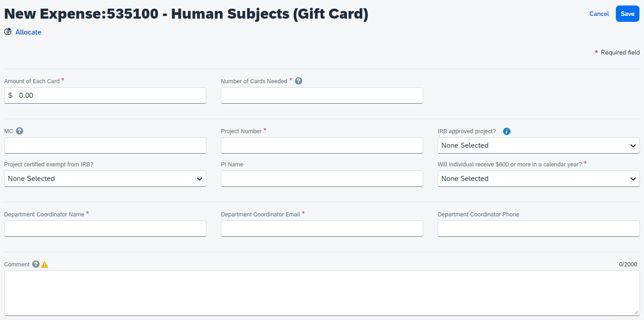Open Project certified exempt from IRB dropdown
Image resolution: width=644 pixels, height=320 pixels.
105,179
